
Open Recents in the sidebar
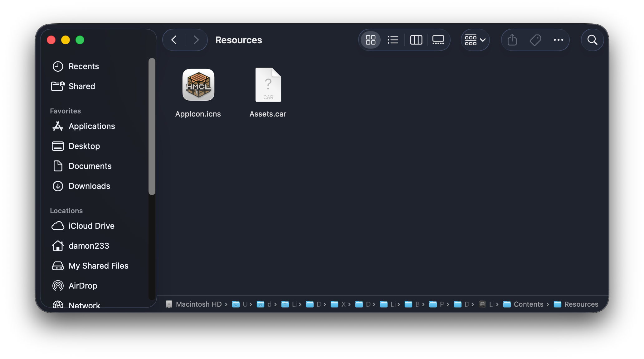pos(84,66)
